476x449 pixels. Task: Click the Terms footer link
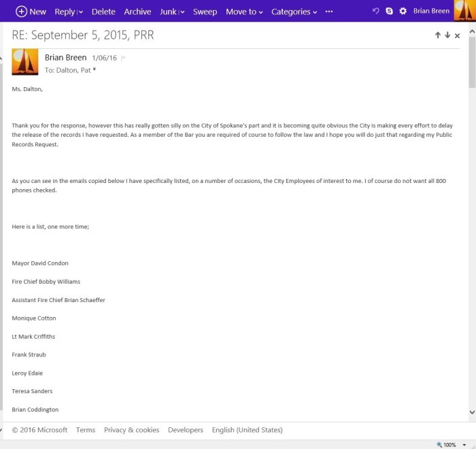[86, 430]
